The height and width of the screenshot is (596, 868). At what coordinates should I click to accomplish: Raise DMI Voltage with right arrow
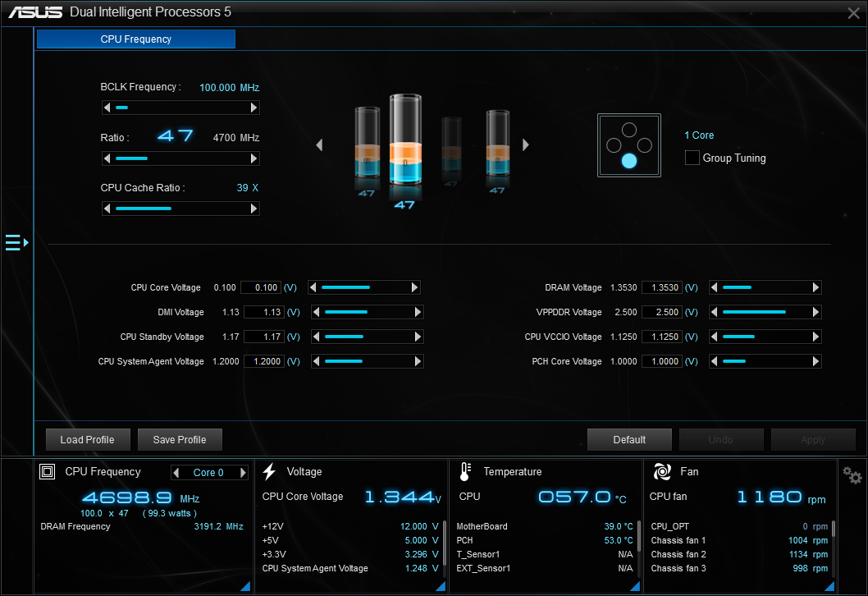(418, 313)
